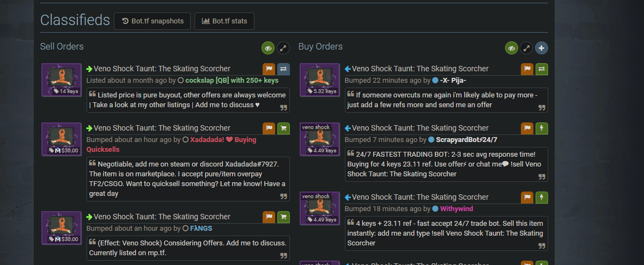644x265 pixels.
Task: Open the Withywind buy order item title
Action: [420, 198]
